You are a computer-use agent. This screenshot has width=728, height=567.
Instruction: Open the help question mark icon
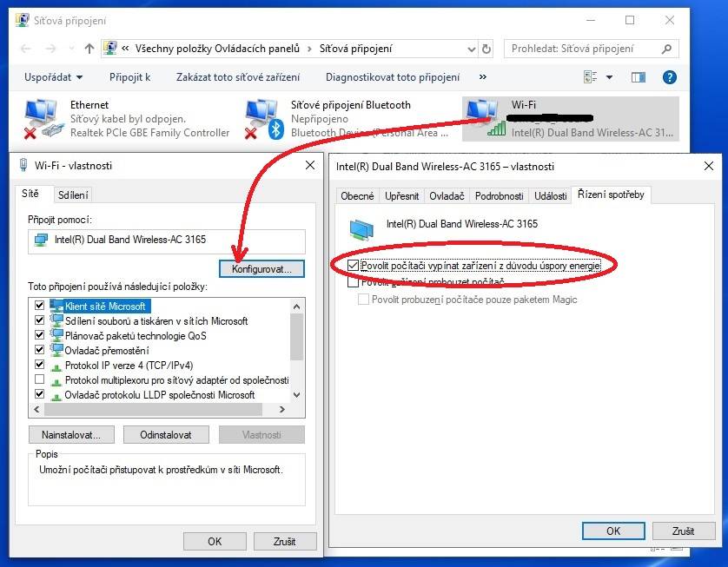669,77
